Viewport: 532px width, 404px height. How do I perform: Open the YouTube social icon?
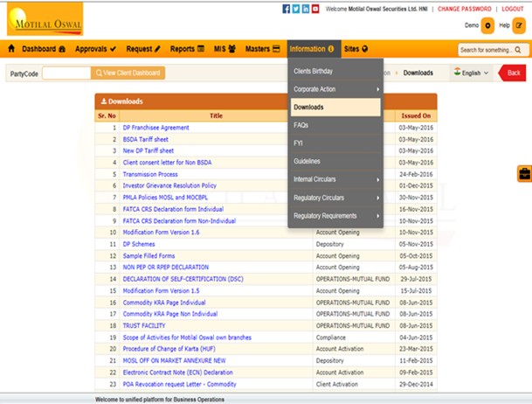[x=315, y=9]
